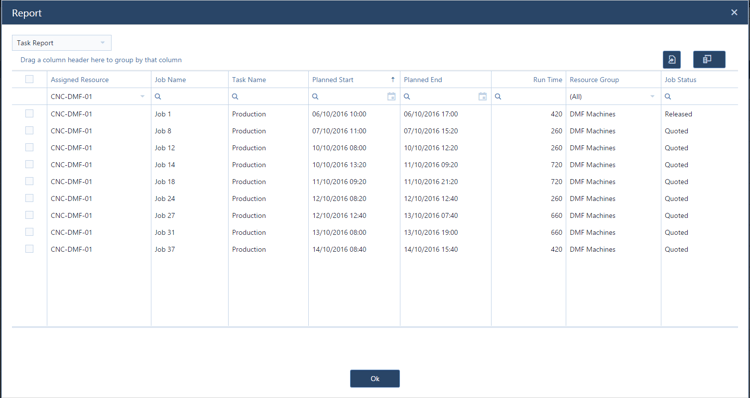Sort by Task Name column header

(268, 80)
